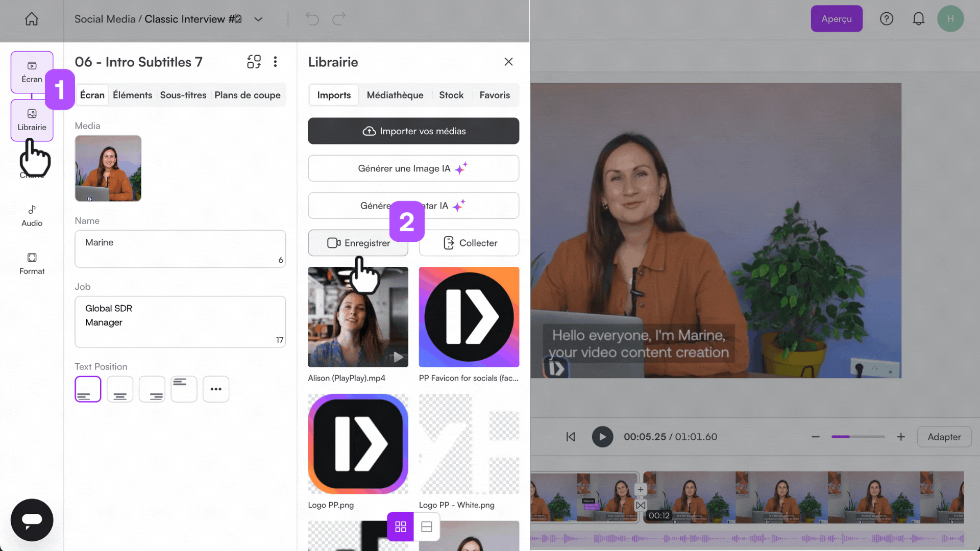Click Importer vos médias button
Image resolution: width=980 pixels, height=551 pixels.
(x=413, y=131)
